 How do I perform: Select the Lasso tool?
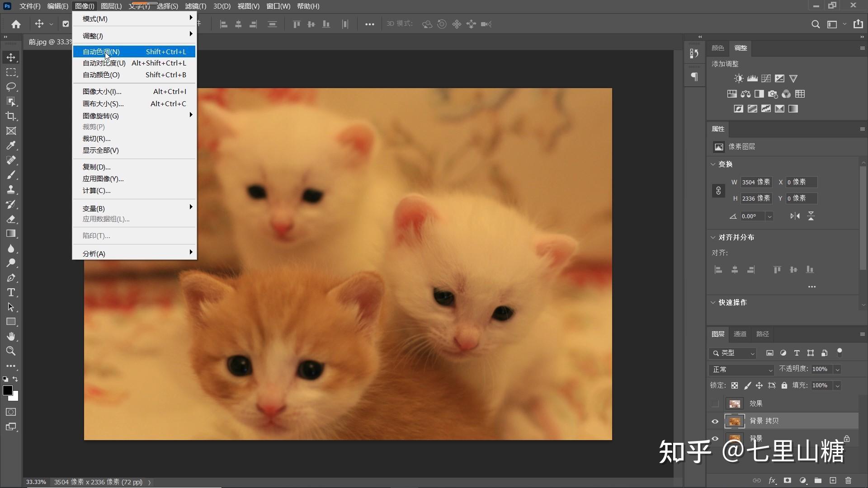[11, 87]
